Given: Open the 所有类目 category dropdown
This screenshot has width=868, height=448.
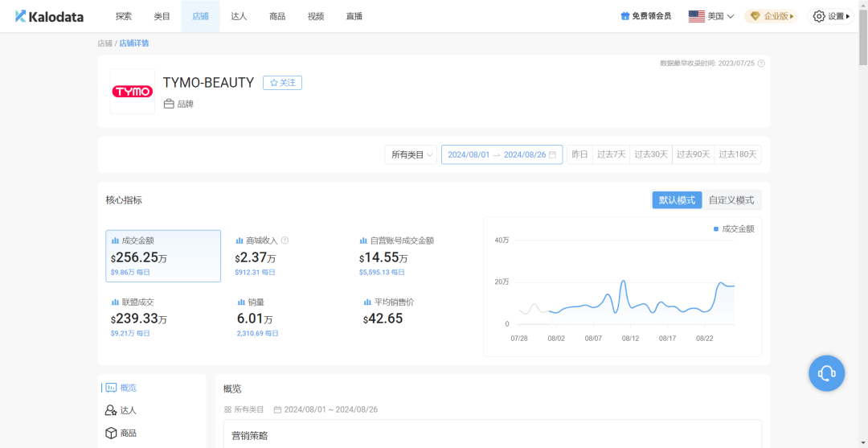Looking at the screenshot, I should pos(411,154).
